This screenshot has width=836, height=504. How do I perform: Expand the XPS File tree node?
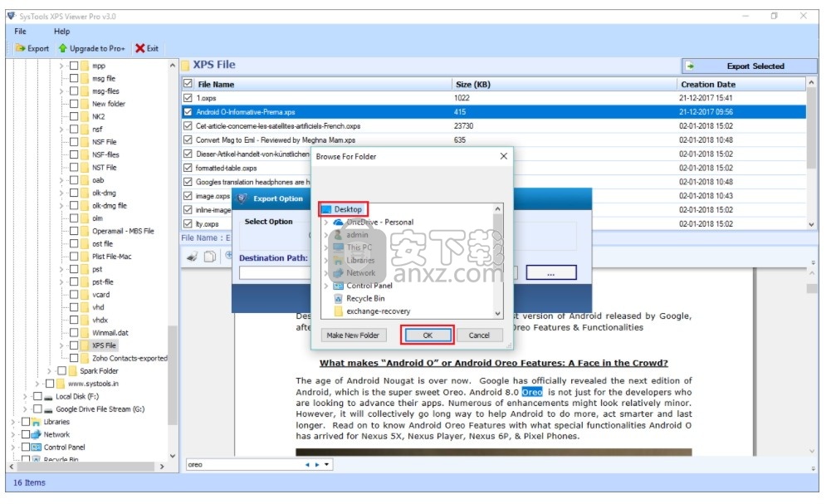tap(61, 346)
